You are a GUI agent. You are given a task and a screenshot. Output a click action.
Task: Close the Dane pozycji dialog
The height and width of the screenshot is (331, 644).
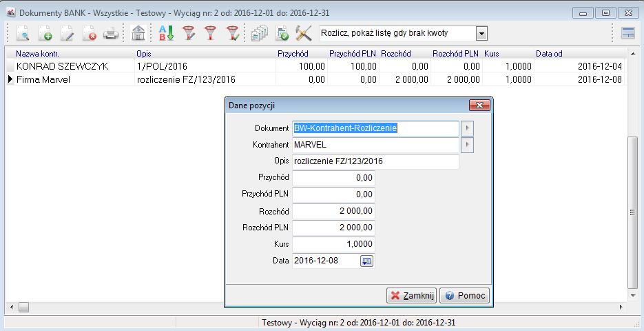(479, 106)
